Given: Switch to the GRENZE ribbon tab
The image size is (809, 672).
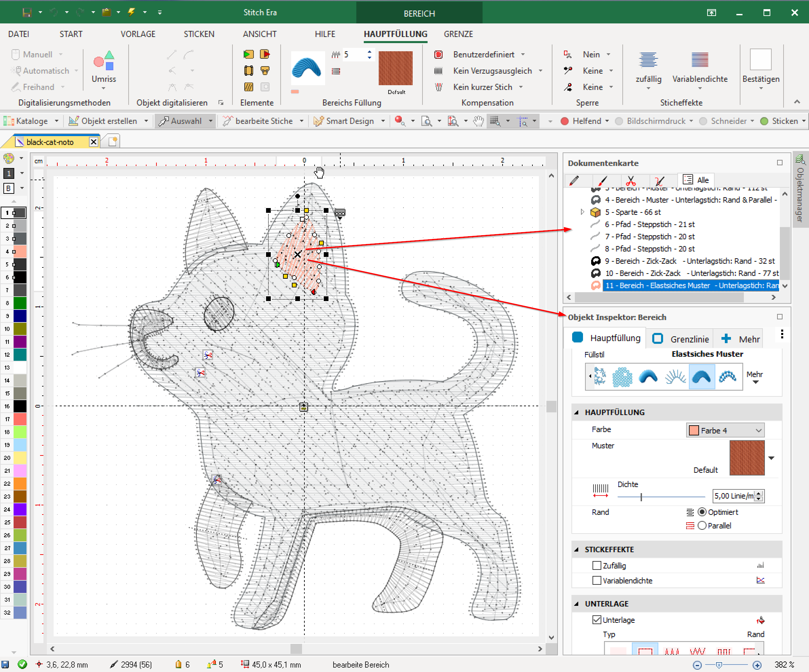Looking at the screenshot, I should pos(458,34).
